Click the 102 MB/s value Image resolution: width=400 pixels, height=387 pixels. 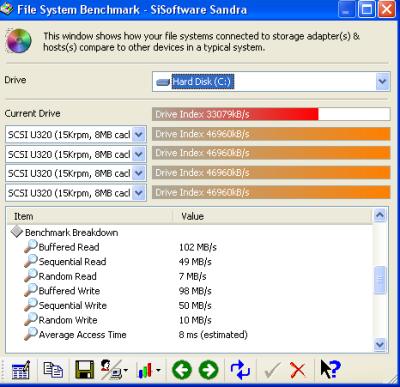tap(198, 247)
